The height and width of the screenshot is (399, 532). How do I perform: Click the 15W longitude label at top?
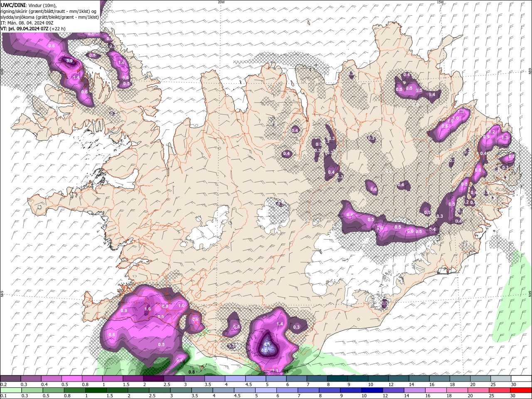coord(440,2)
